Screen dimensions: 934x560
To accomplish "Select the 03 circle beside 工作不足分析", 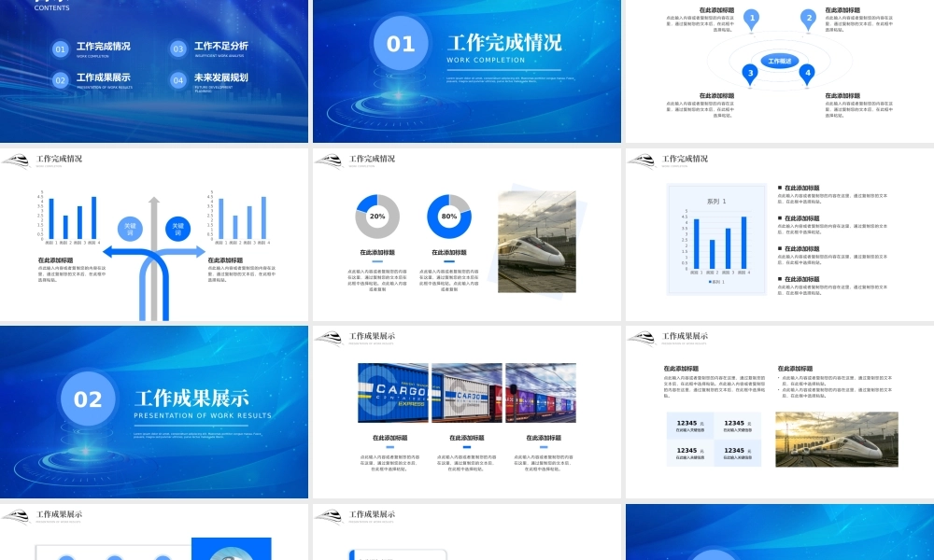I will (x=178, y=49).
